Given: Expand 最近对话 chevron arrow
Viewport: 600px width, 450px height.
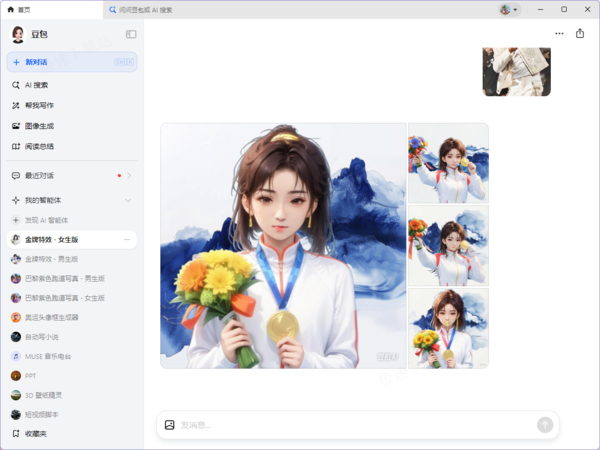Looking at the screenshot, I should [129, 176].
